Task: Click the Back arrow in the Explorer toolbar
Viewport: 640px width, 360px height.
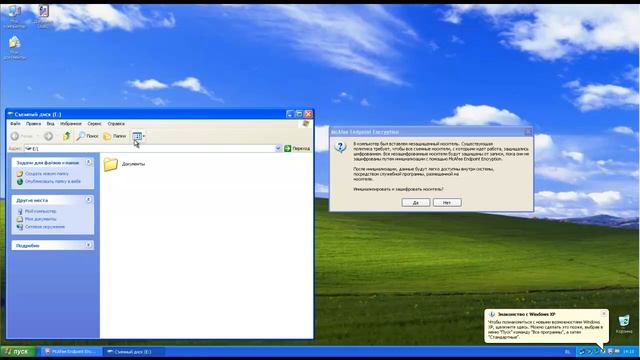Action: click(x=15, y=136)
